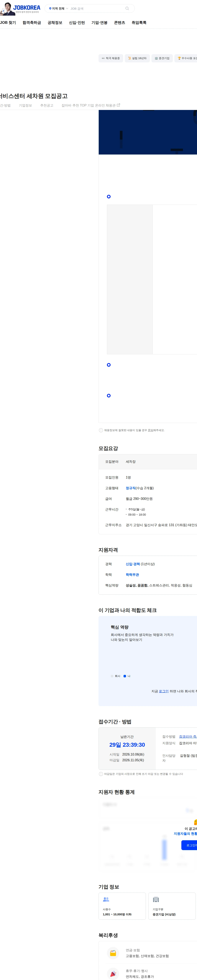The image size is (197, 980).
Task: Click the 사원수 people icon
Action: click(x=106, y=899)
